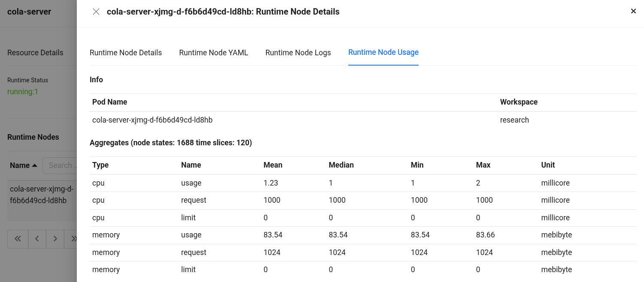Jump to last page of runtime nodes
This screenshot has width=644, height=282.
click(73, 239)
